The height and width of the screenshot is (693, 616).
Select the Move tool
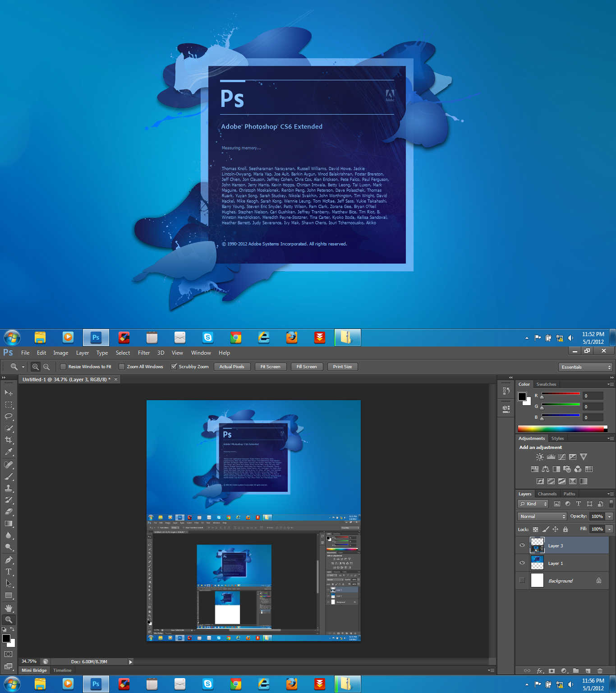coord(8,393)
